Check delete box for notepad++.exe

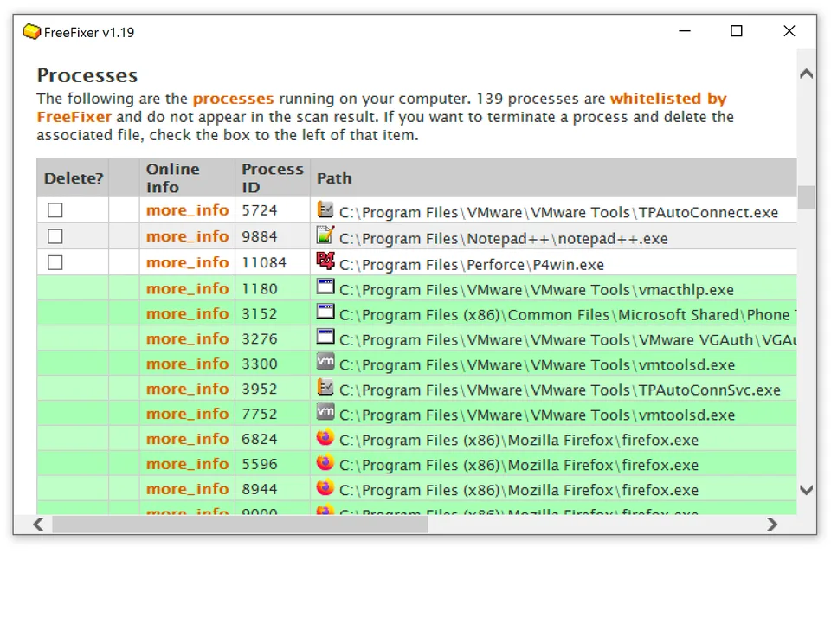click(x=55, y=236)
